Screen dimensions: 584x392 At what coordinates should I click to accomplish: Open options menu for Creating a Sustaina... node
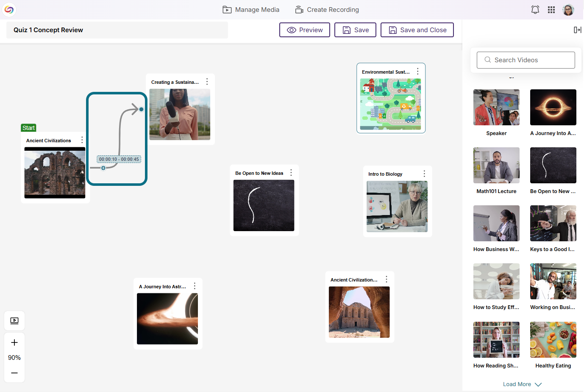(x=207, y=82)
